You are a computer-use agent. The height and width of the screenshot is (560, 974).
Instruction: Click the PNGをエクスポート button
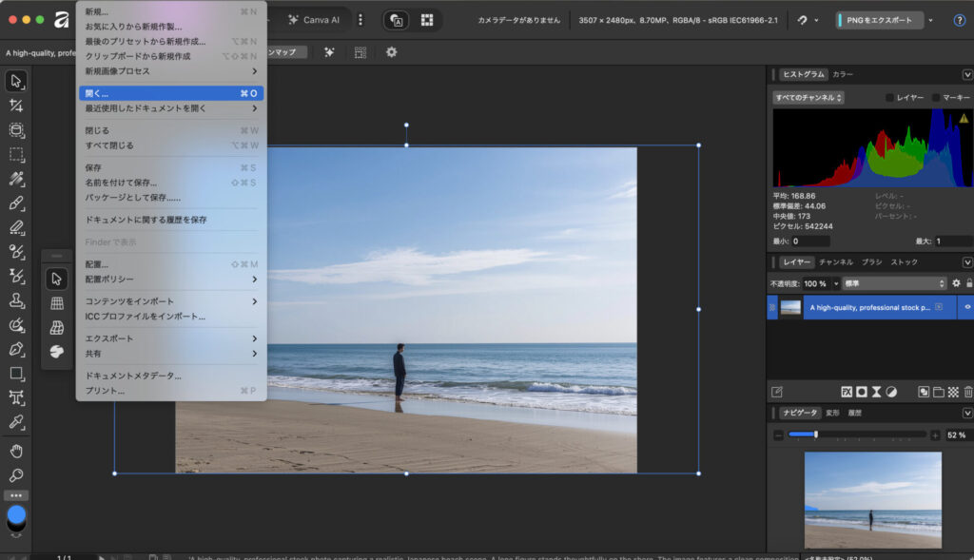click(879, 20)
